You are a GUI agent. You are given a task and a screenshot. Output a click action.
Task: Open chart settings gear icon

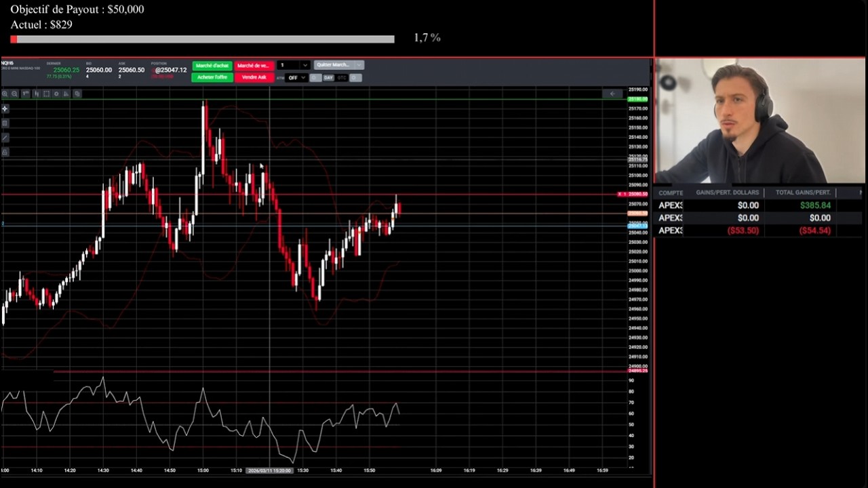point(56,94)
